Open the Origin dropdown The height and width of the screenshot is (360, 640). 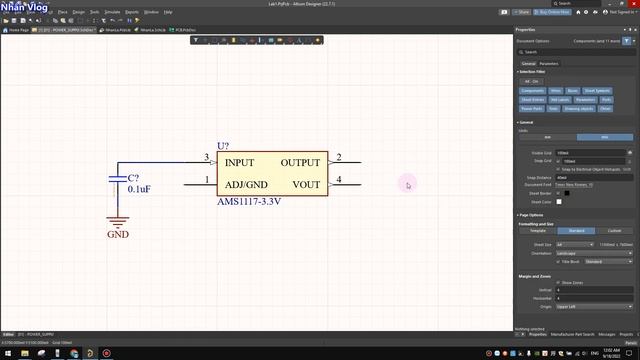(x=594, y=307)
